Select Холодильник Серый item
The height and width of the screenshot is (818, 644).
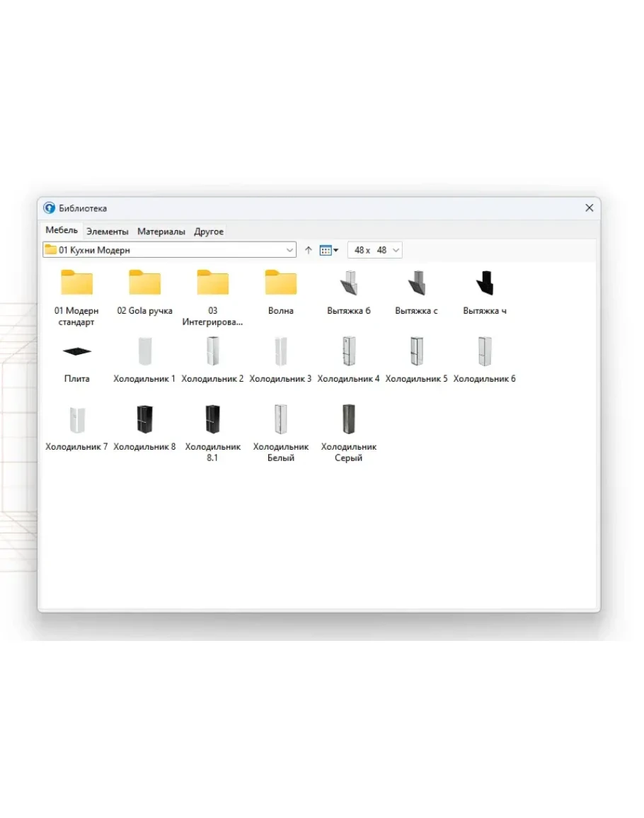tap(348, 419)
